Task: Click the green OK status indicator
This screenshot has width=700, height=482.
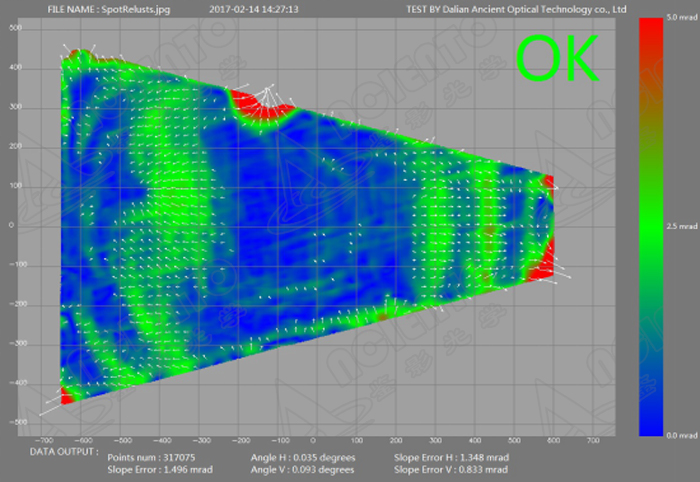Action: [556, 59]
